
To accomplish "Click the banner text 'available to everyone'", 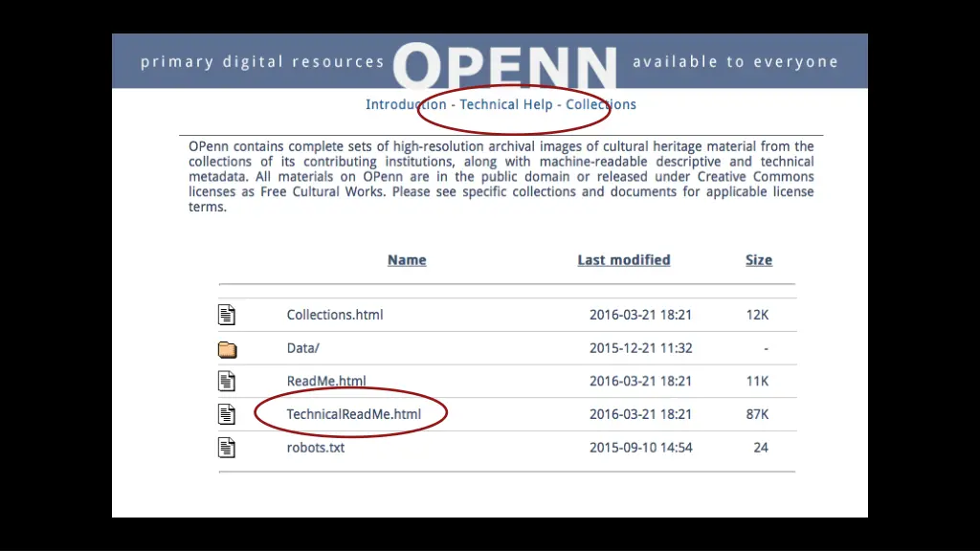I will pos(736,62).
